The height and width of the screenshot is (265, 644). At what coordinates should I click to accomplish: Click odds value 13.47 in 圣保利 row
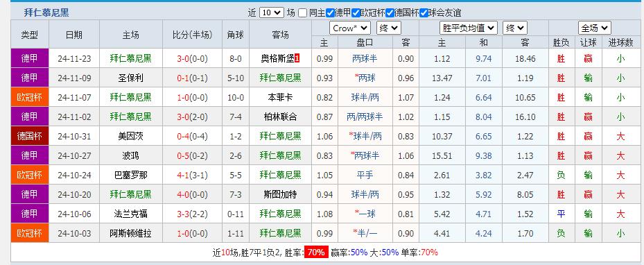pos(442,78)
